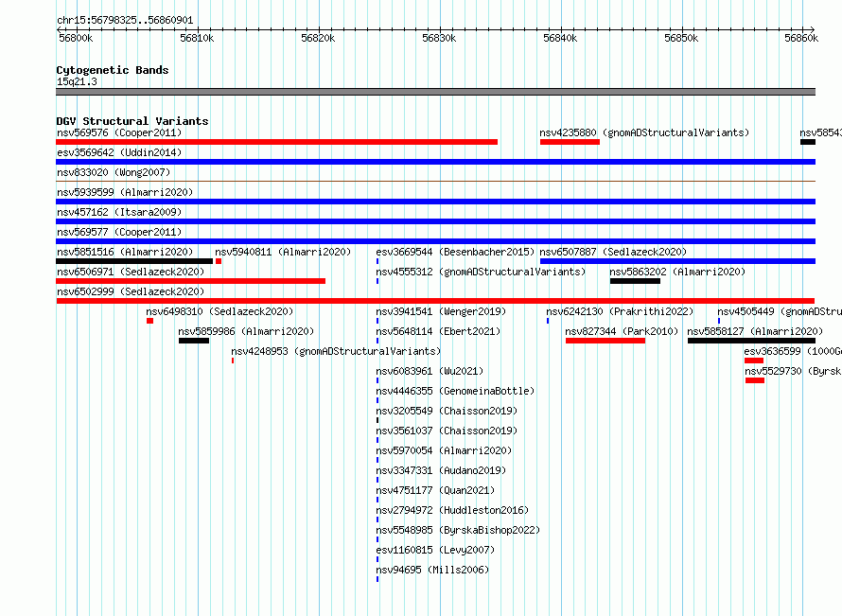
Task: Click the 56810k ruler position
Action: pyautogui.click(x=197, y=38)
